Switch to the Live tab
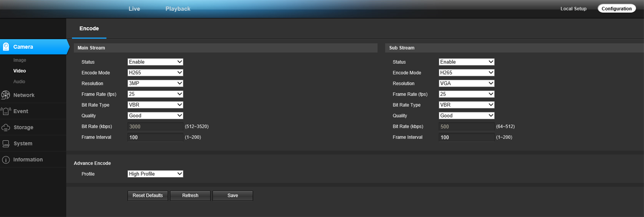Viewport: 644px width, 217px height. point(134,8)
